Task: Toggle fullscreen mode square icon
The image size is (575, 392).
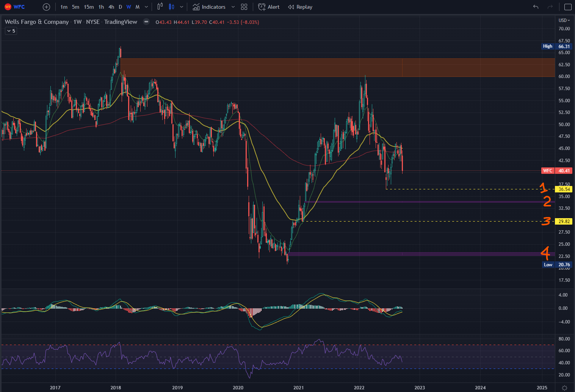Action: [568, 7]
